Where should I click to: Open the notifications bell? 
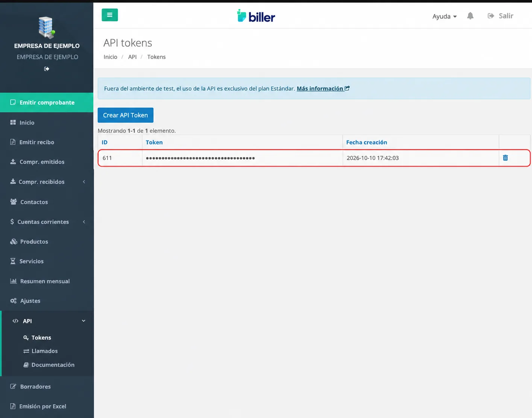coord(470,16)
